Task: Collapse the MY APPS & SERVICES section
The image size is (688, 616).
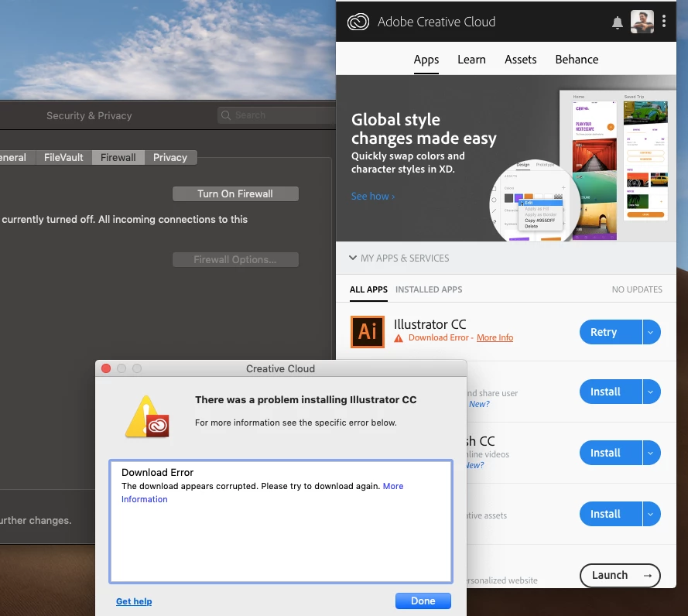Action: pos(352,258)
